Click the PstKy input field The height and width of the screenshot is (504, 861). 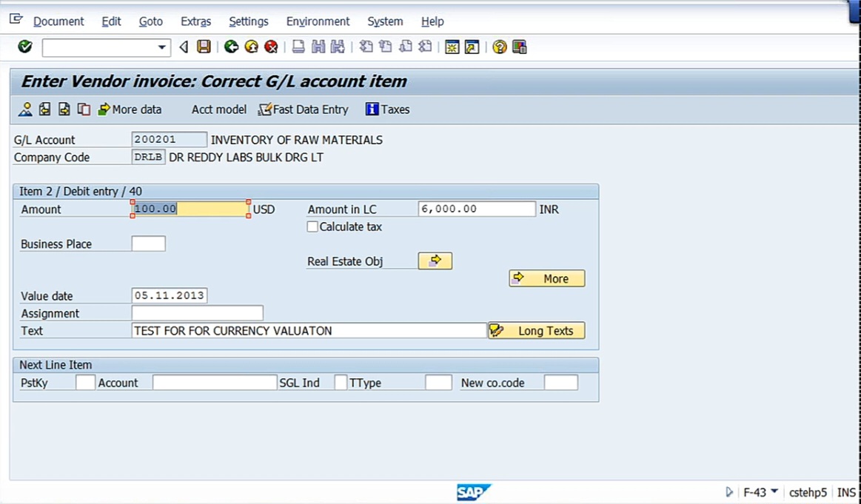pyautogui.click(x=85, y=383)
